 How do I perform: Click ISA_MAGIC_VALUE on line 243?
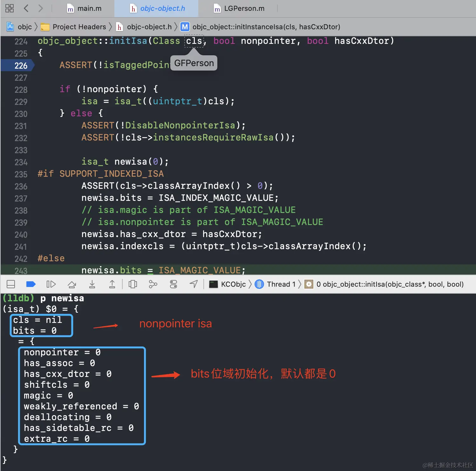200,270
